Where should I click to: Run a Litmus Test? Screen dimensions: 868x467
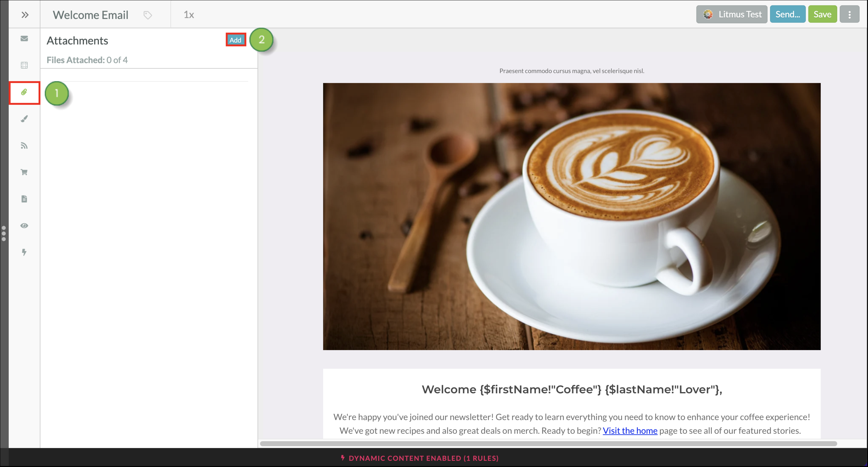point(731,14)
